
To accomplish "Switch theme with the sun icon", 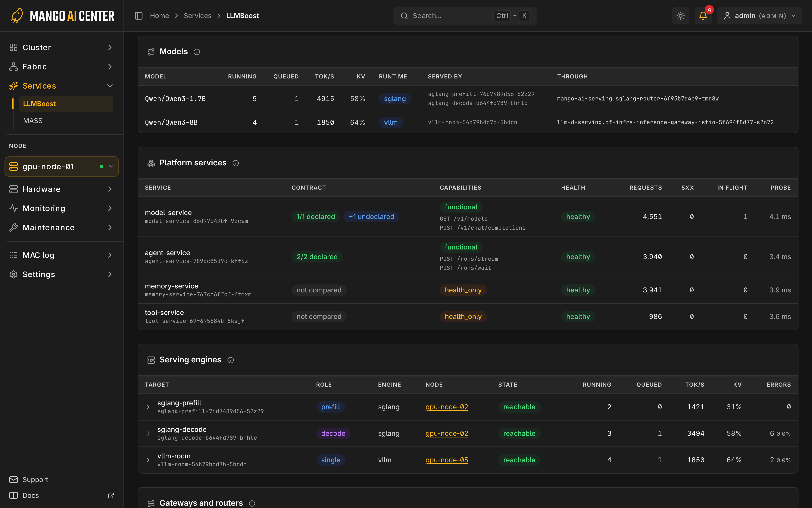I will coord(680,16).
